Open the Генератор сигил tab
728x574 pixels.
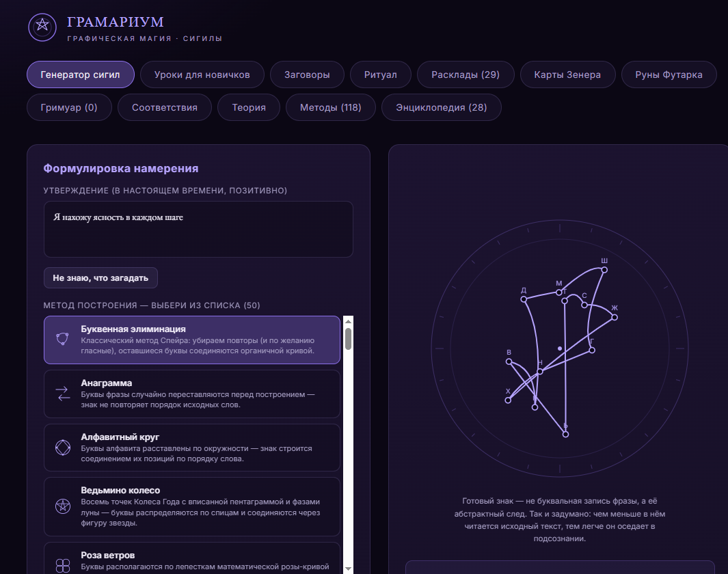pos(81,74)
